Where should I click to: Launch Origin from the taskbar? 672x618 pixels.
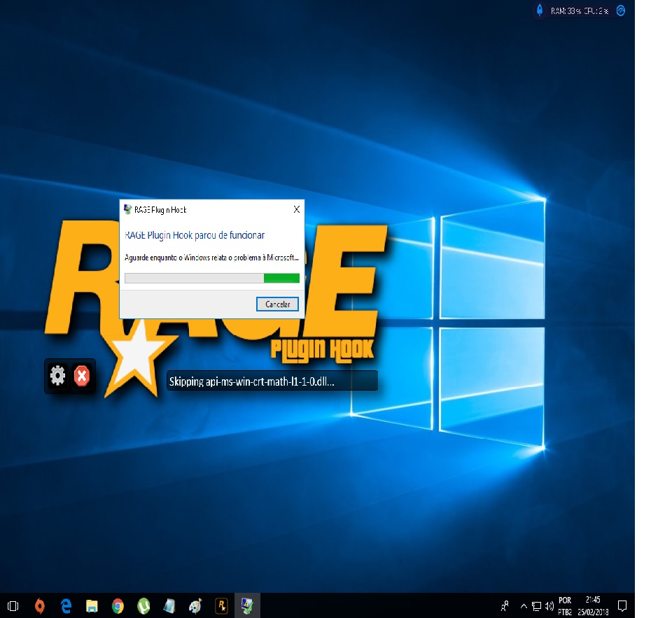pos(40,605)
